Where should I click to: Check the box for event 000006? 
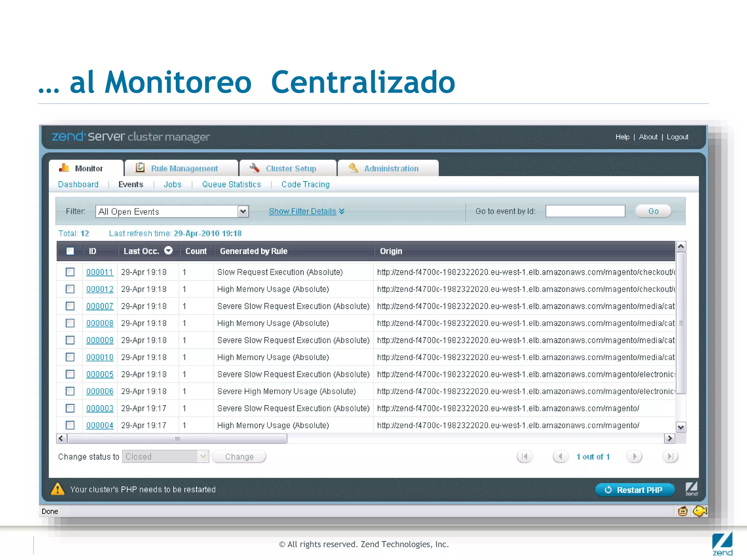click(x=70, y=391)
